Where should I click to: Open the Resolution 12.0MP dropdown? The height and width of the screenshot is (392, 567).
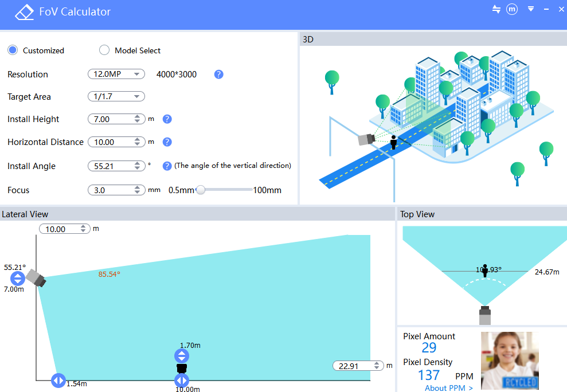pos(116,74)
